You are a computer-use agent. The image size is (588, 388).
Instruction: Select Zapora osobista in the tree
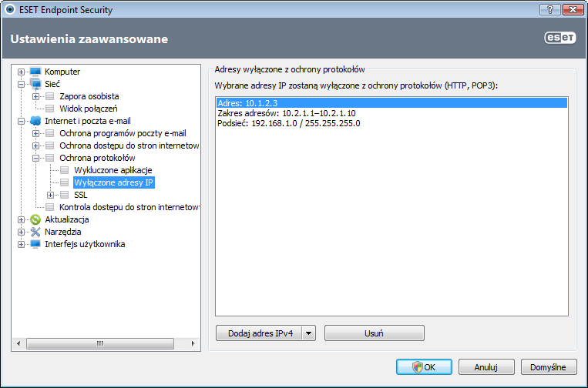point(89,96)
